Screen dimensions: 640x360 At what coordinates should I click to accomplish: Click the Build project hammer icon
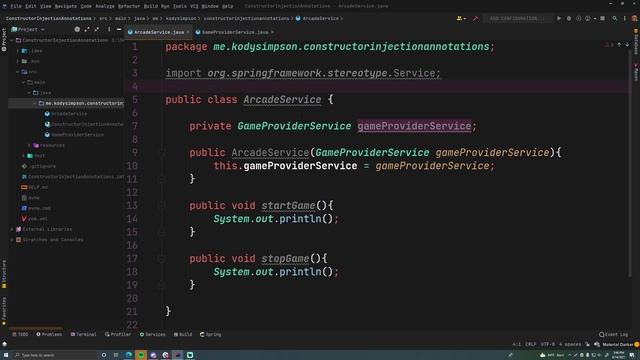pyautogui.click(x=475, y=18)
